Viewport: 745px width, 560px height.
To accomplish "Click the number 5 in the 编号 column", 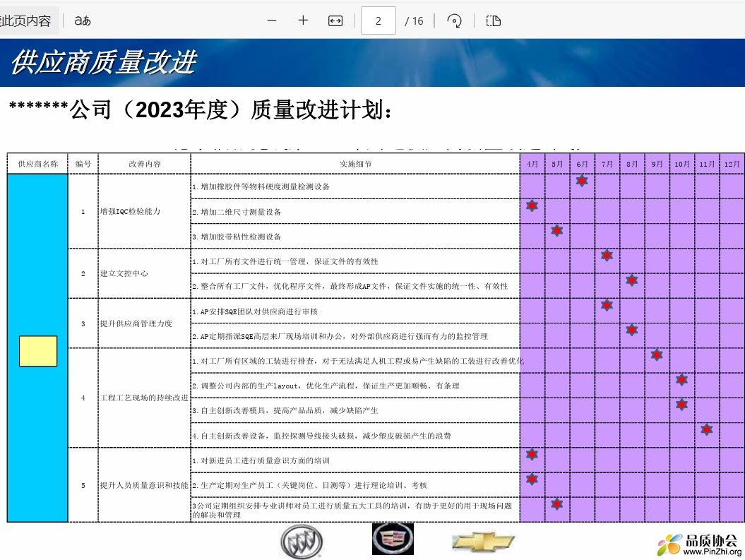I will click(83, 485).
